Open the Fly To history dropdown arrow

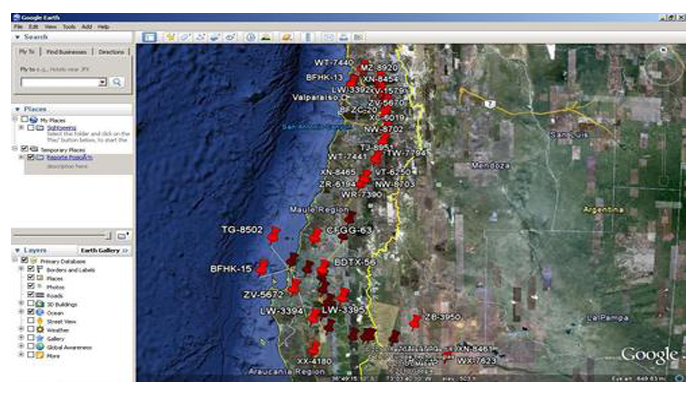[x=103, y=82]
